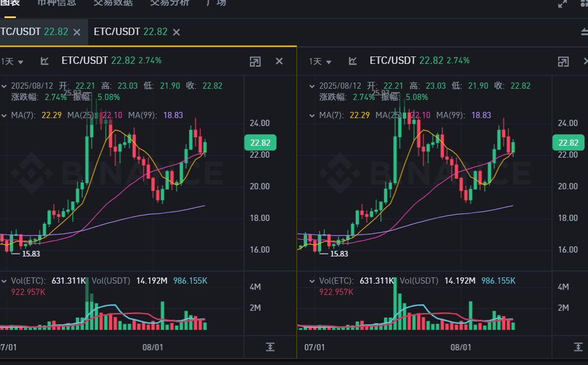Screen dimensions: 588x365
Task: Collapse the Vol(ETC) indicator row in right chart
Action: 312,281
